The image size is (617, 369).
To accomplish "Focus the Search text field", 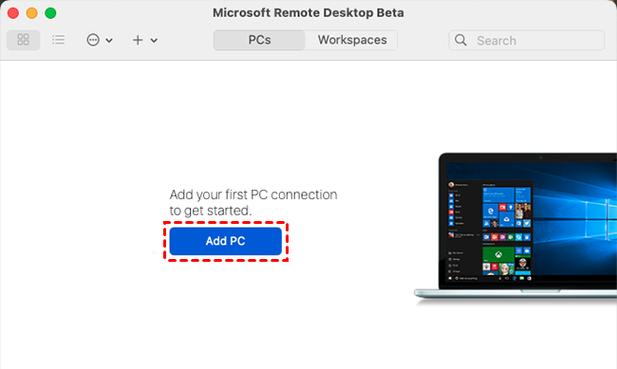I will pos(526,40).
